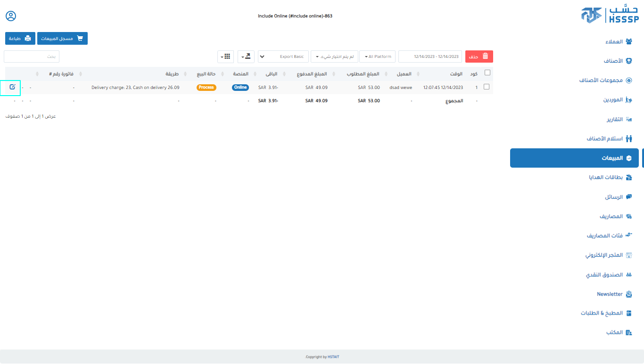Expand the All Platform dropdown

tap(377, 57)
